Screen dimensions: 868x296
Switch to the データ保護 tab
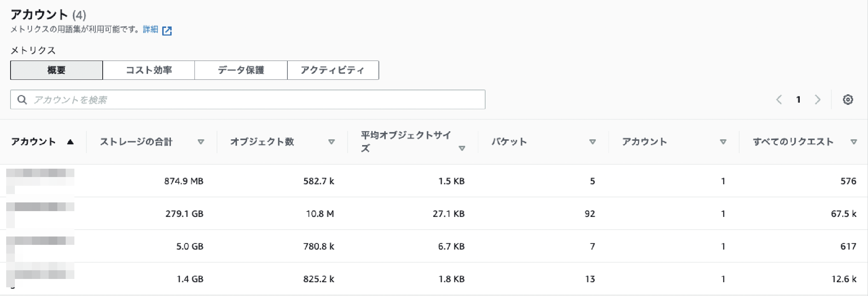241,70
